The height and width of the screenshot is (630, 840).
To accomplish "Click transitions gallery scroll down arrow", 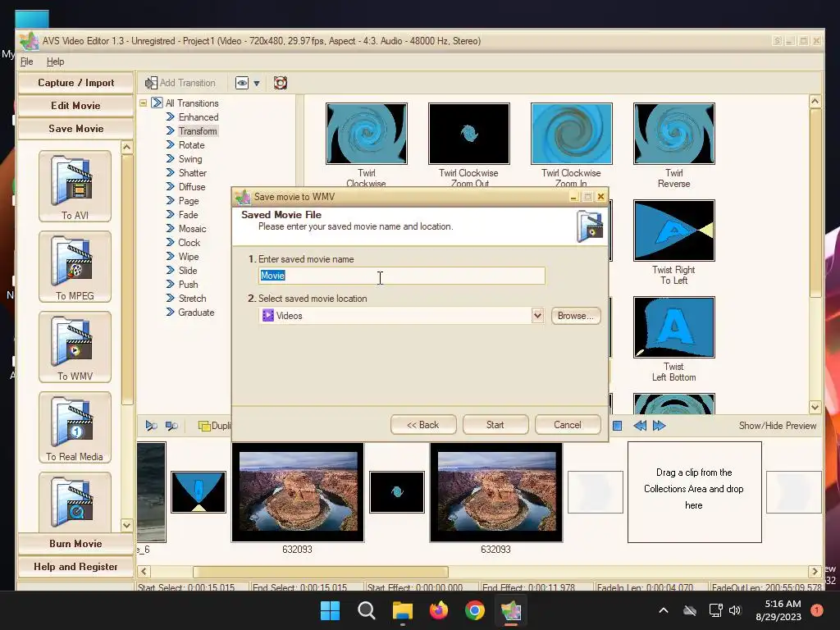I will click(815, 407).
